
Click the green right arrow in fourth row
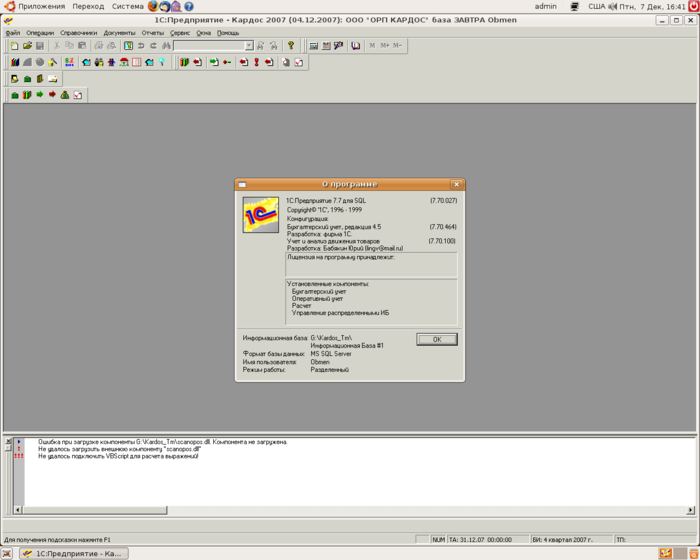40,95
